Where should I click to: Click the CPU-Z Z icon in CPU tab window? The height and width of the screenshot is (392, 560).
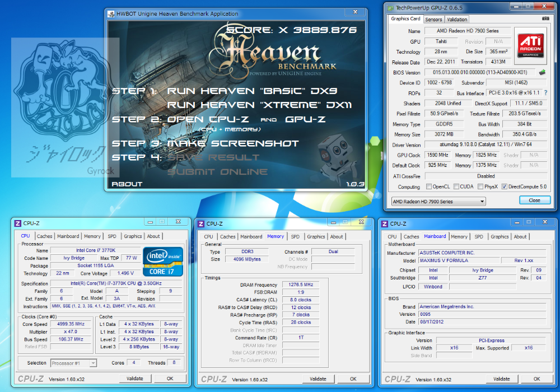click(x=18, y=223)
